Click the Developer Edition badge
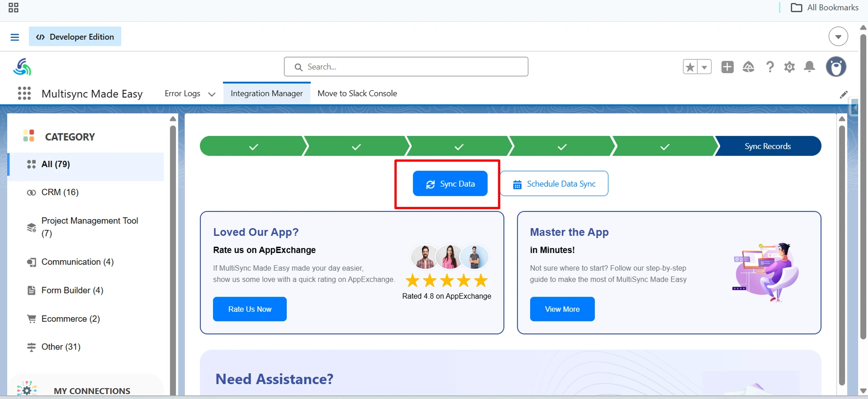868x399 pixels. [x=75, y=37]
